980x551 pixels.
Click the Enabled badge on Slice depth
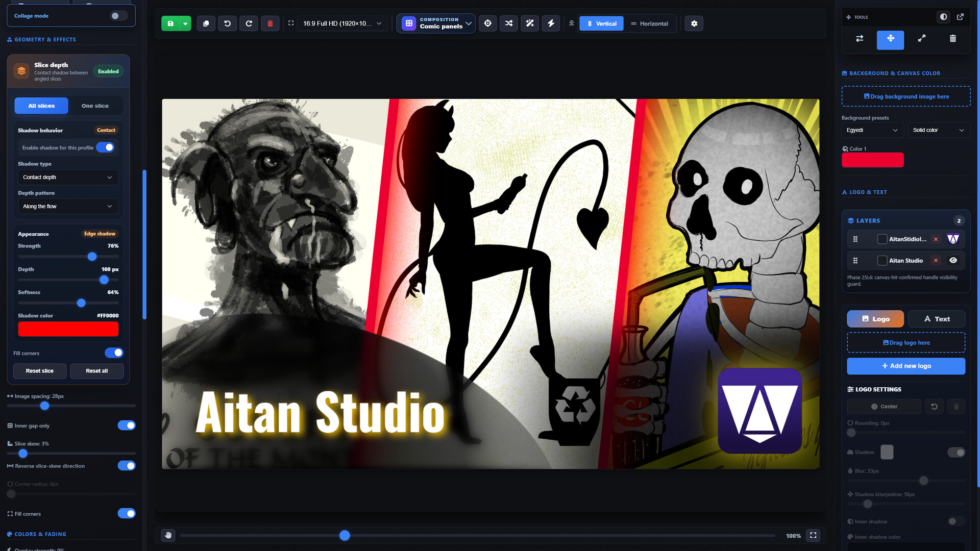coord(108,71)
